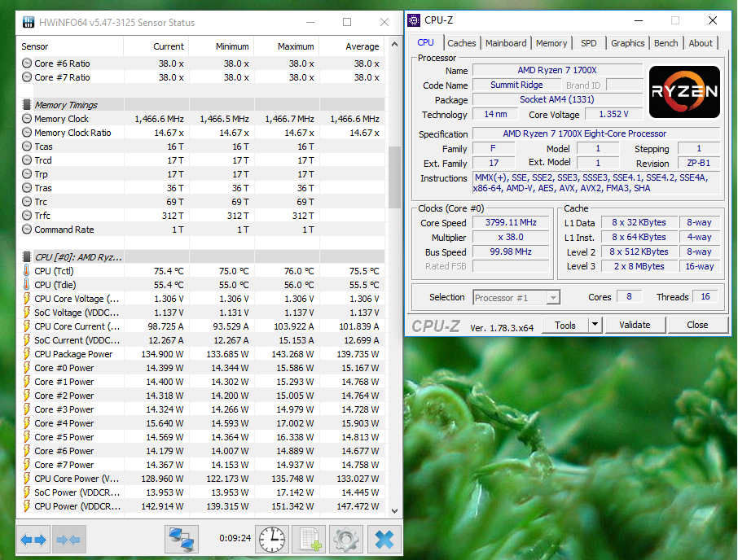
Task: Click the Core Speed value field
Action: click(511, 222)
